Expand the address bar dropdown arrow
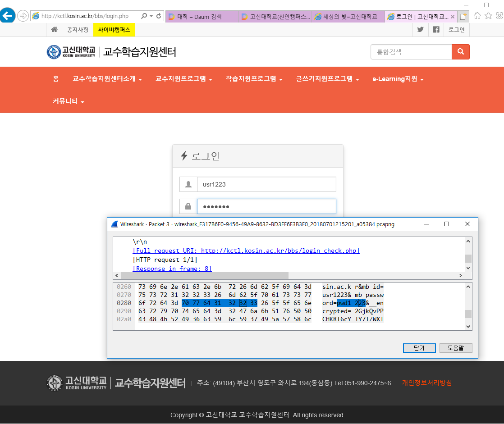 click(151, 16)
